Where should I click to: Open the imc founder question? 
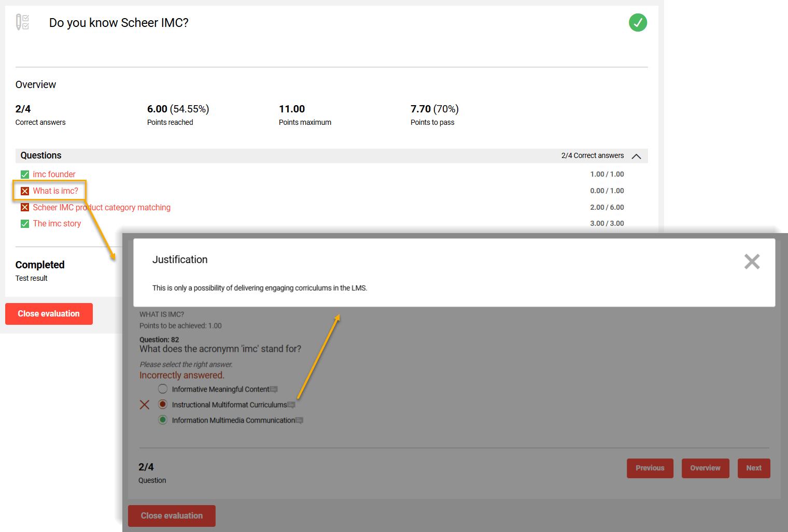coord(54,175)
